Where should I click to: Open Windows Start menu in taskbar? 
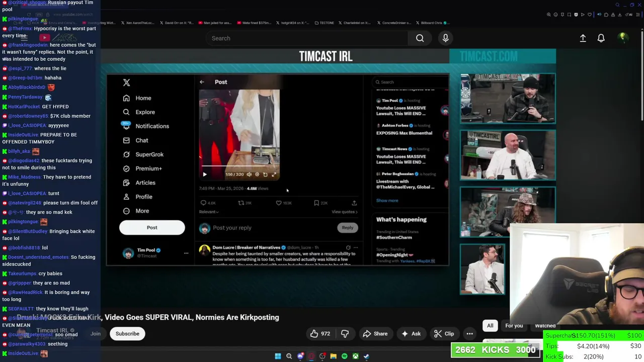[278, 356]
